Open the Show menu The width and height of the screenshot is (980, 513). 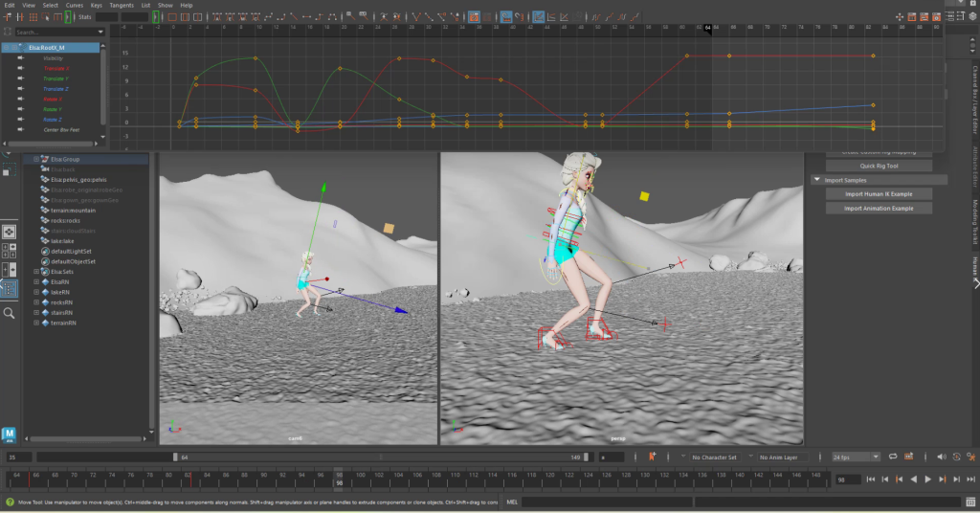(x=165, y=5)
